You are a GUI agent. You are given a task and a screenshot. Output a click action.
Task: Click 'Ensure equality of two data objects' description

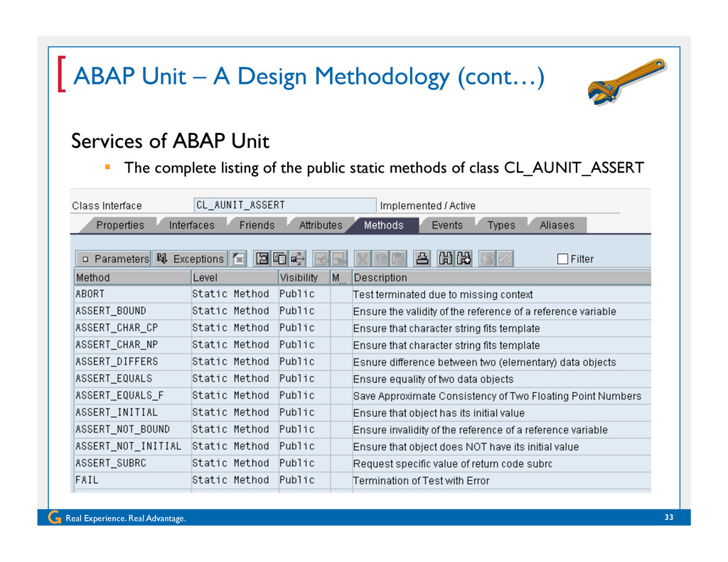click(433, 379)
